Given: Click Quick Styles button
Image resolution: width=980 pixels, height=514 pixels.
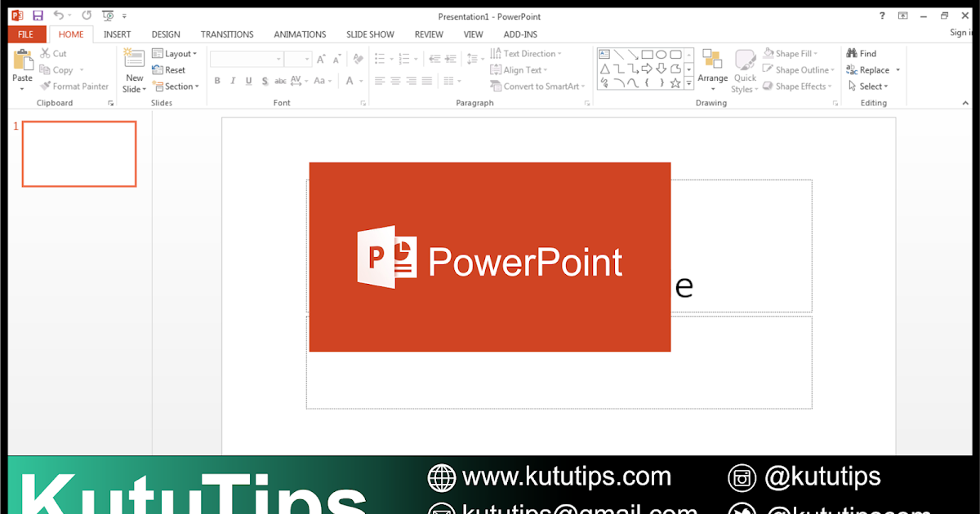Looking at the screenshot, I should coord(744,72).
